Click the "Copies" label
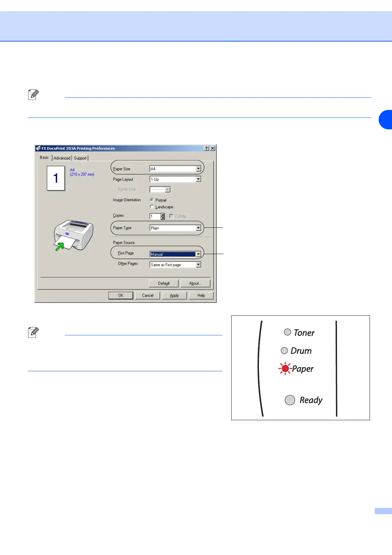This screenshot has width=392, height=555. tap(119, 216)
